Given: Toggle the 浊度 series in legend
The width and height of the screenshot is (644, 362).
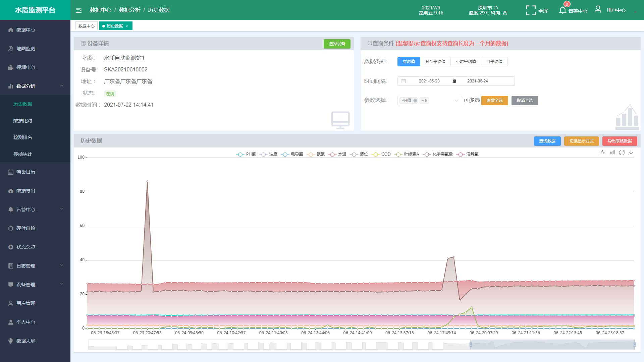Looking at the screenshot, I should click(269, 154).
